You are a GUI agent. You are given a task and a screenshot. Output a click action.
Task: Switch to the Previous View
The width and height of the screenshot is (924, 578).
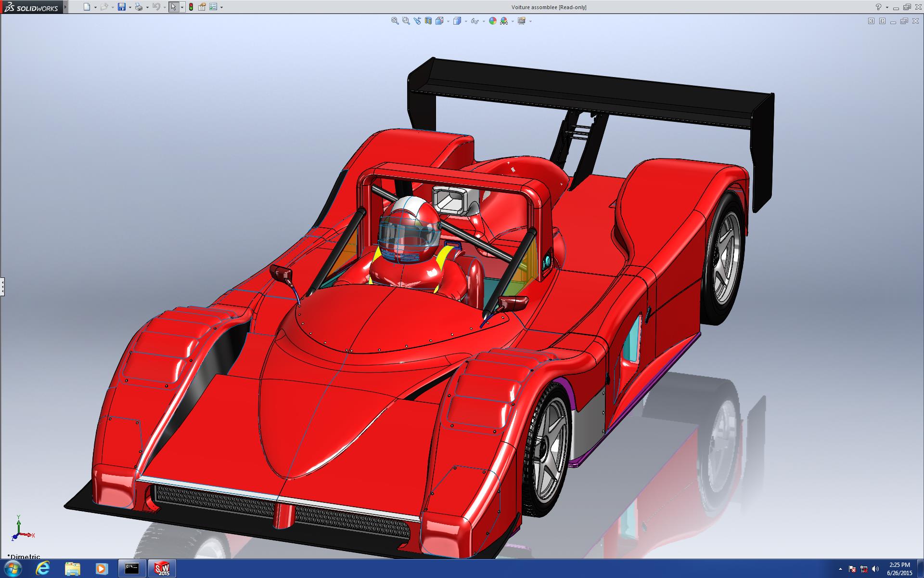pos(417,21)
